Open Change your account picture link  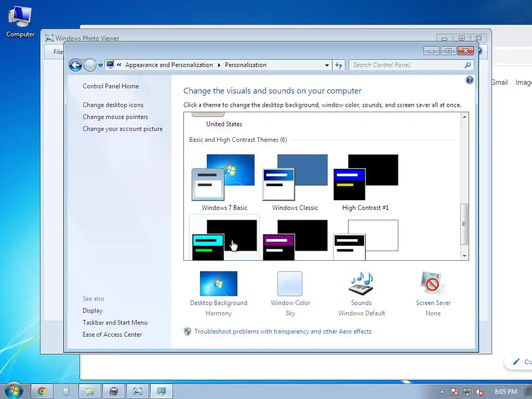coord(123,129)
